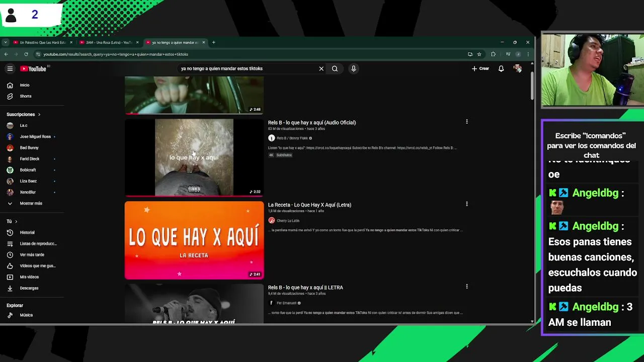Image resolution: width=644 pixels, height=362 pixels.
Task: Open the account avatar menu
Action: (x=517, y=69)
